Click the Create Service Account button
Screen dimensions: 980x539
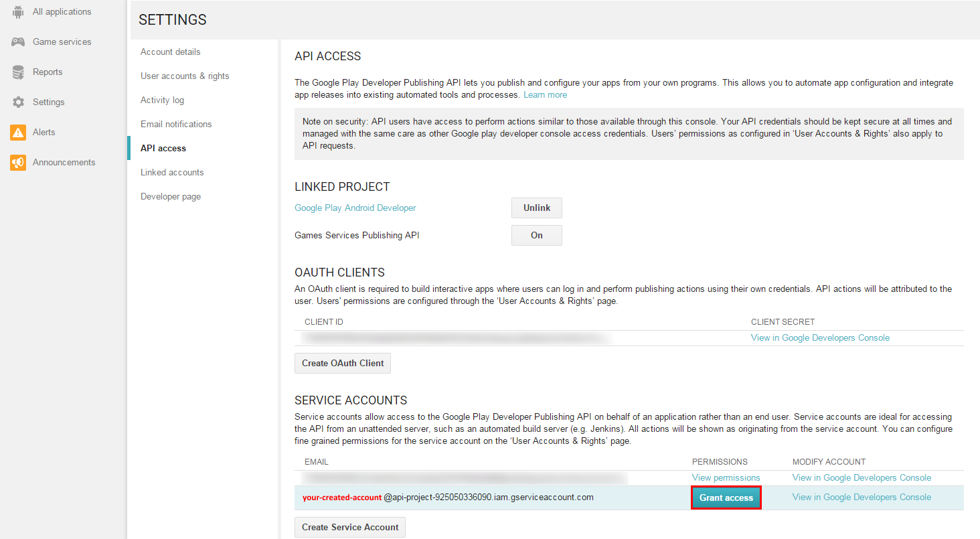pyautogui.click(x=350, y=527)
